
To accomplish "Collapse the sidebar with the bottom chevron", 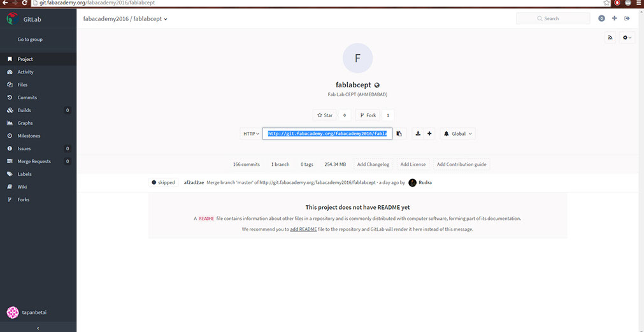I will (38, 328).
